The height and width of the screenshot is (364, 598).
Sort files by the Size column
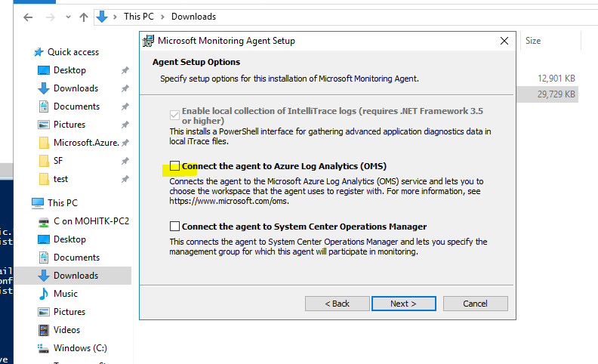coord(533,41)
